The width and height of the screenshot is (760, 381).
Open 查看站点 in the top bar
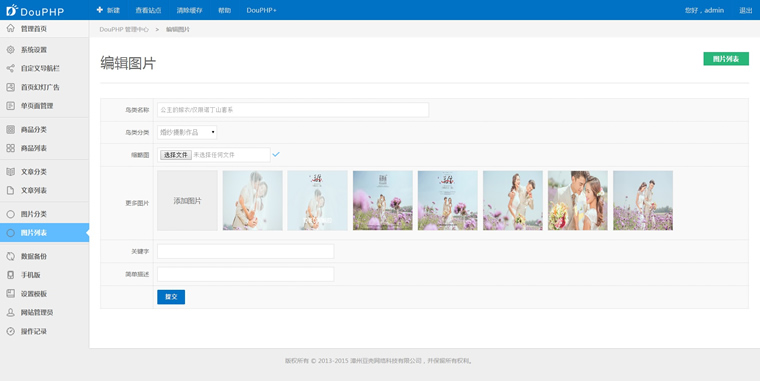(x=148, y=10)
